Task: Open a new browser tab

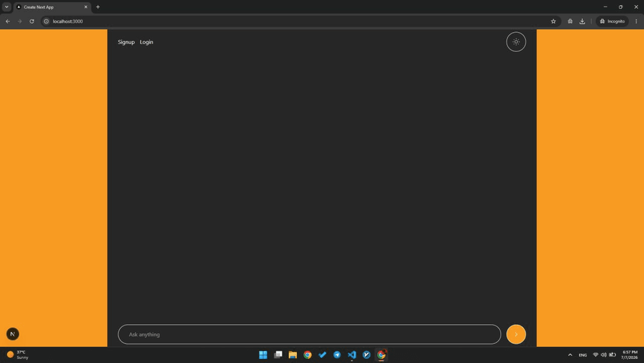Action: pyautogui.click(x=98, y=7)
